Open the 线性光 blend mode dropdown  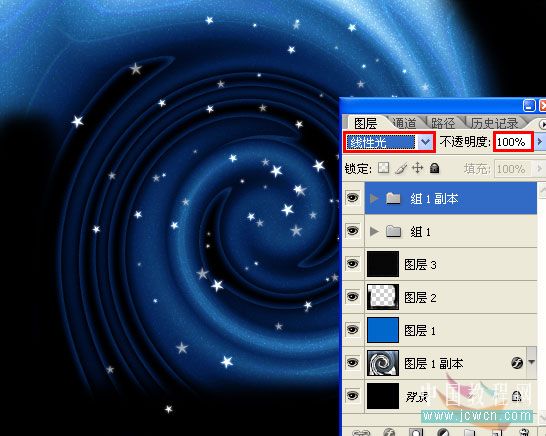click(425, 142)
